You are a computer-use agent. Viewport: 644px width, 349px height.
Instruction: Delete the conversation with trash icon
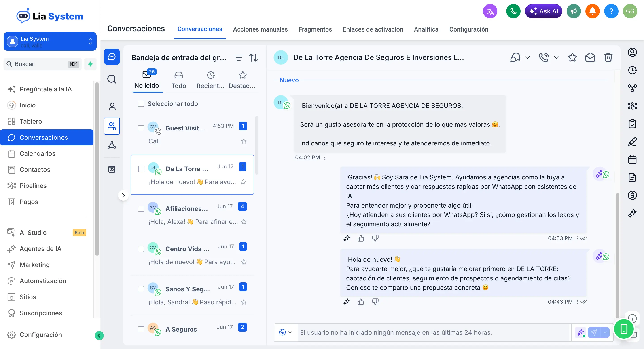608,57
